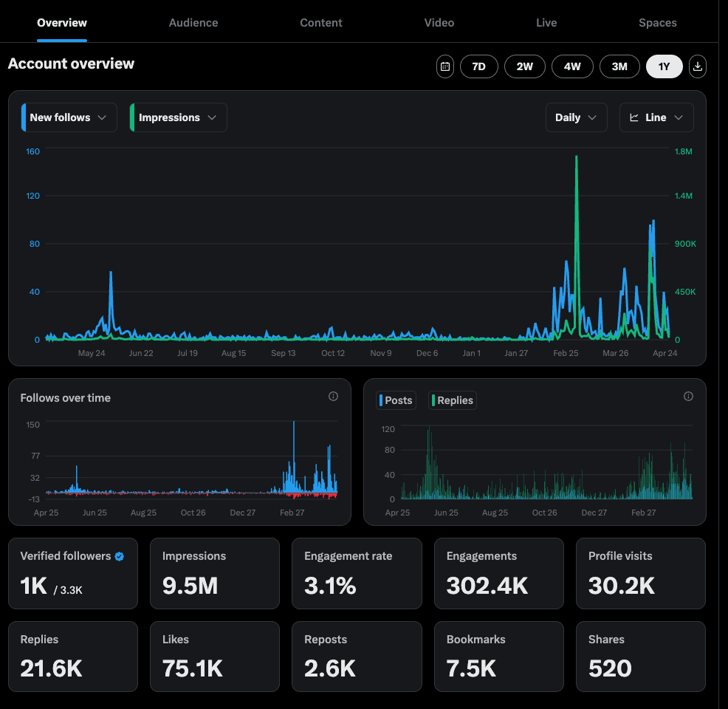Switch to the Audience tab
Image resolution: width=728 pixels, height=709 pixels.
[193, 23]
